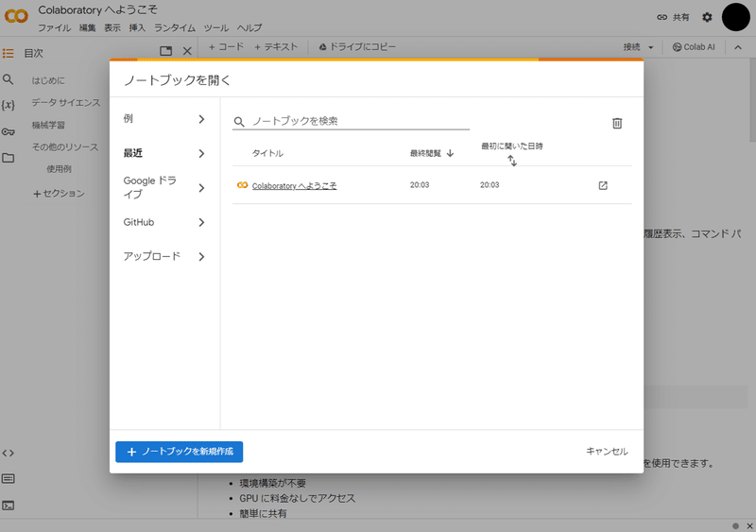Select 機械学習 in contents
The width and height of the screenshot is (756, 532).
tap(48, 125)
